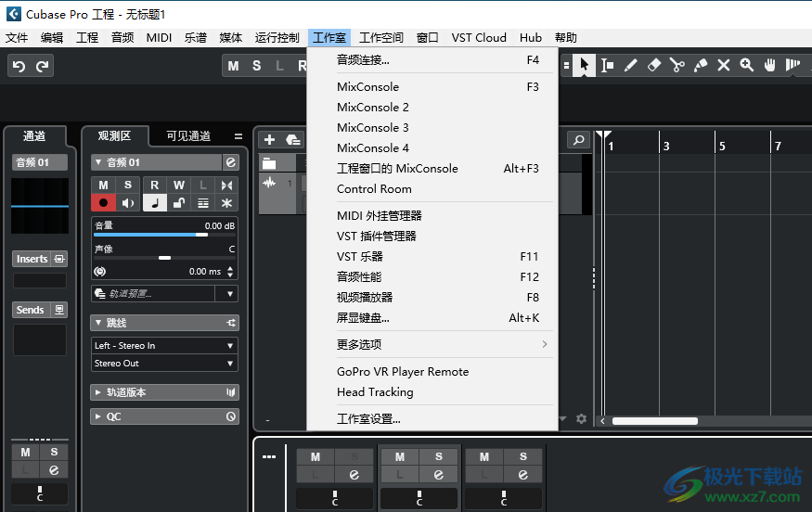
Task: Click the track delay clock icon
Action: pyautogui.click(x=100, y=271)
